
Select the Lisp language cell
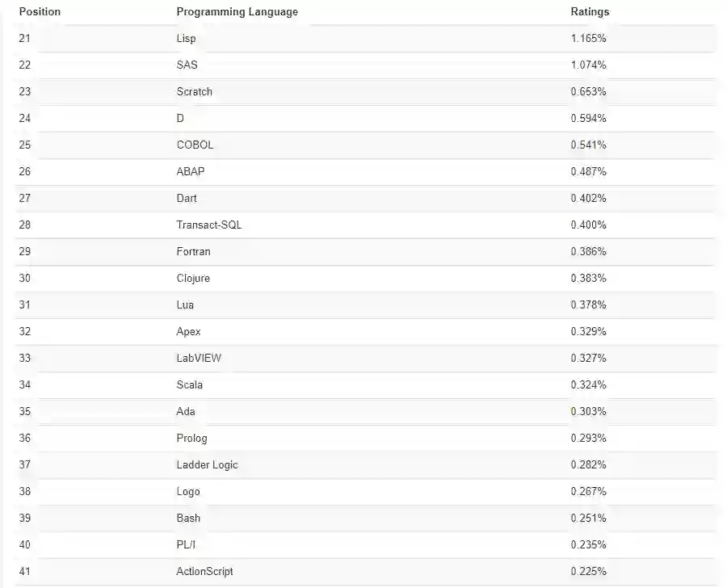186,38
